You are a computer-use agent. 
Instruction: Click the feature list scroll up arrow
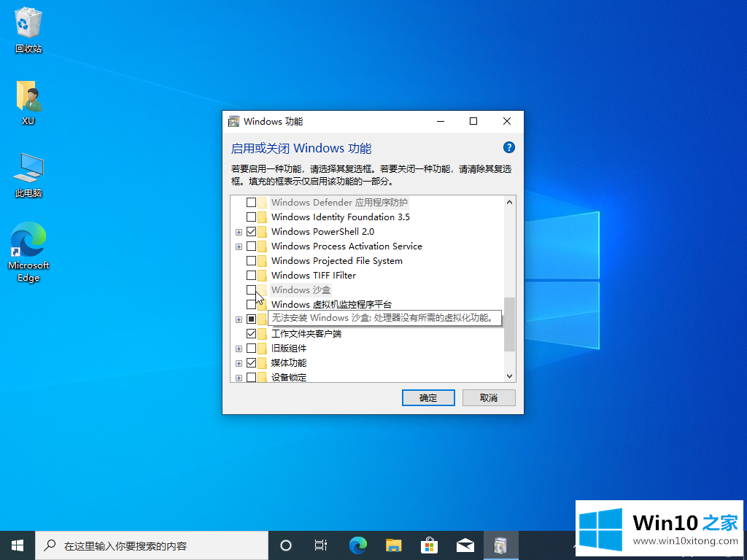(510, 202)
